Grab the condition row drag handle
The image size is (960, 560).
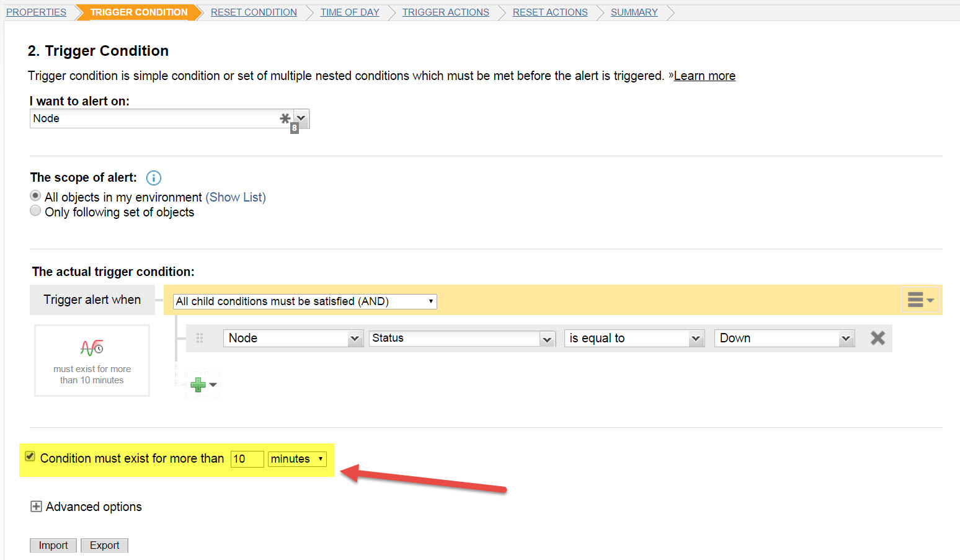point(200,338)
